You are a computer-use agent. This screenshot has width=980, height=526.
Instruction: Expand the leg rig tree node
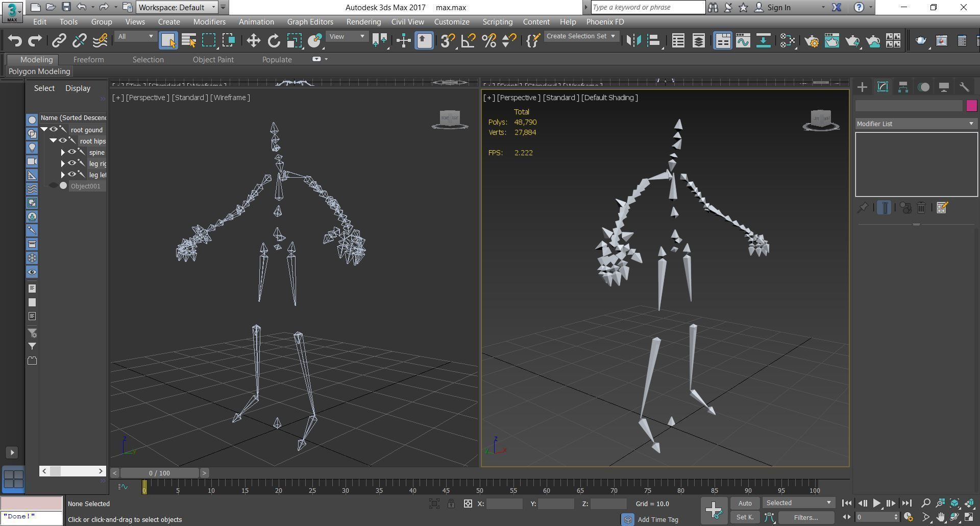63,163
